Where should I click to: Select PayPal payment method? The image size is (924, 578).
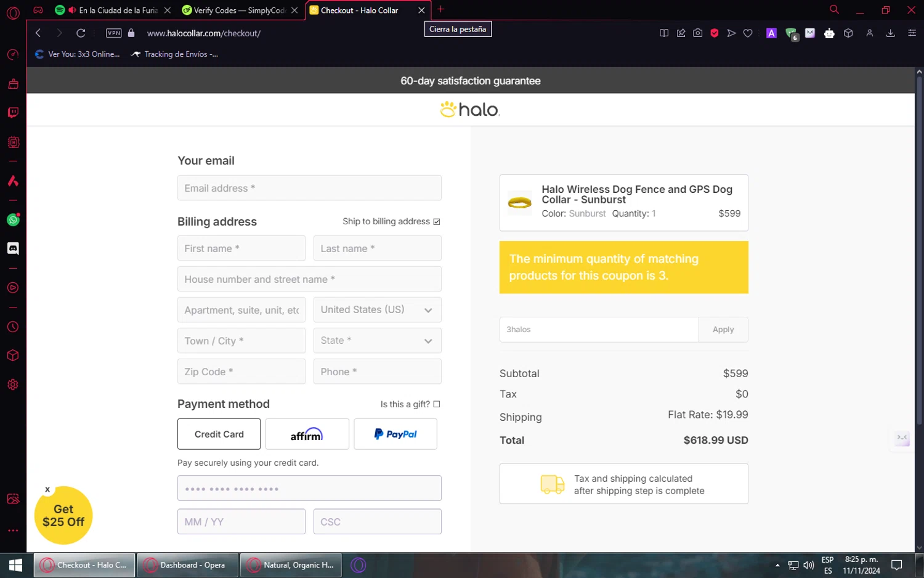395,434
